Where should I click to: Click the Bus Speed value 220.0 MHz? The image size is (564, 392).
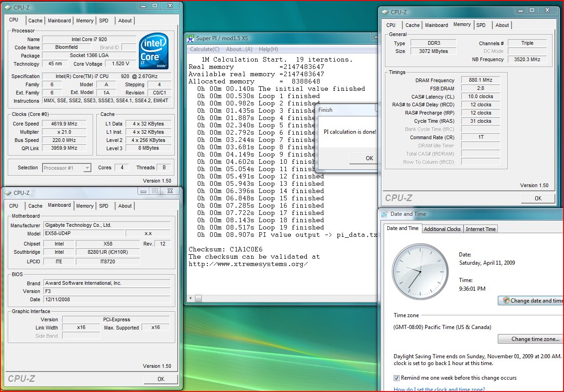(x=64, y=140)
